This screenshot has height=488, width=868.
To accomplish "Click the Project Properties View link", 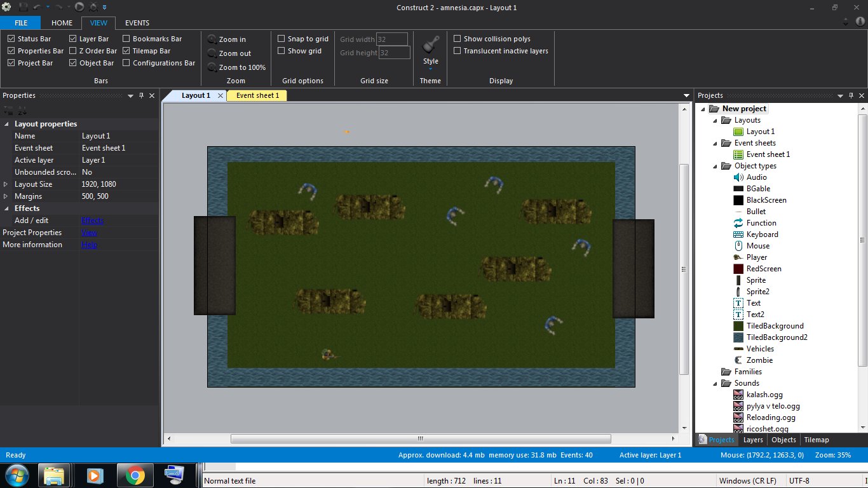I will coord(89,233).
